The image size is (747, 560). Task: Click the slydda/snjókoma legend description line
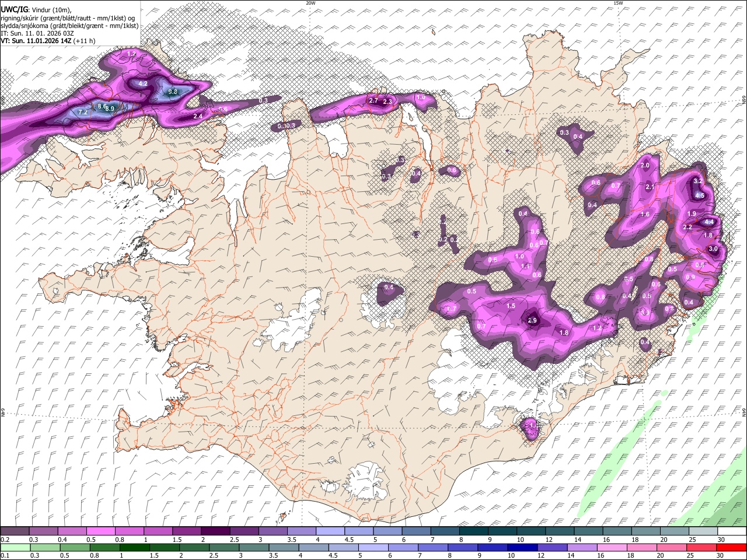pos(69,26)
